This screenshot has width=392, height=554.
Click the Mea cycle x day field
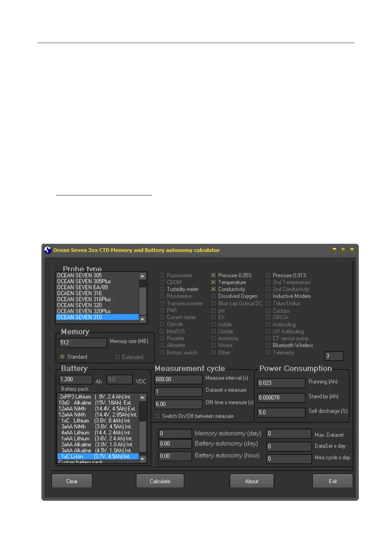pyautogui.click(x=289, y=459)
